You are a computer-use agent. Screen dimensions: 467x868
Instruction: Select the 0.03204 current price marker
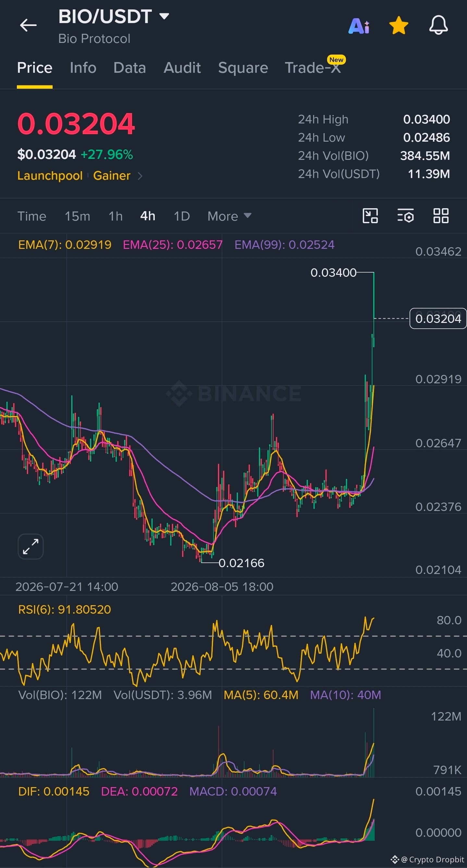(438, 318)
